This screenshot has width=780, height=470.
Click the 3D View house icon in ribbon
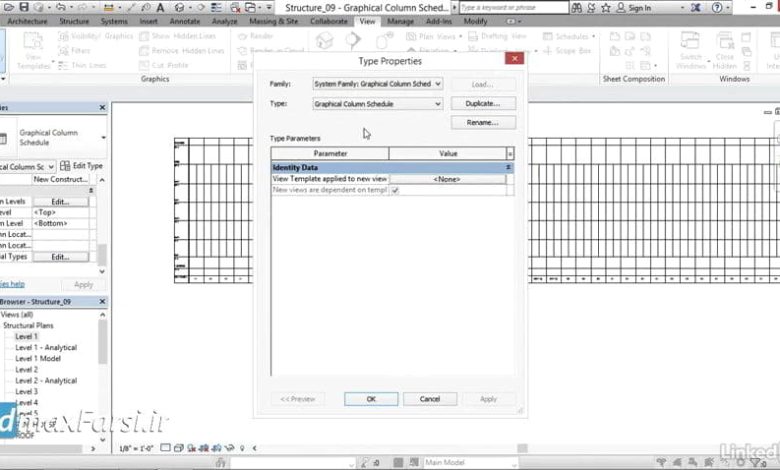[x=324, y=40]
